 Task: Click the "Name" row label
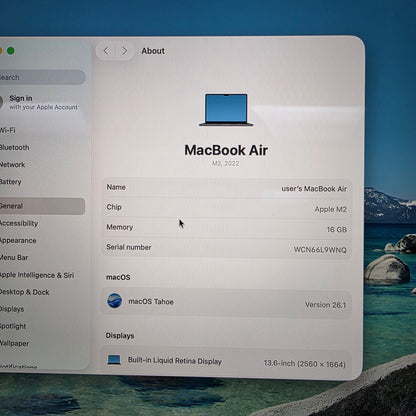click(x=116, y=187)
